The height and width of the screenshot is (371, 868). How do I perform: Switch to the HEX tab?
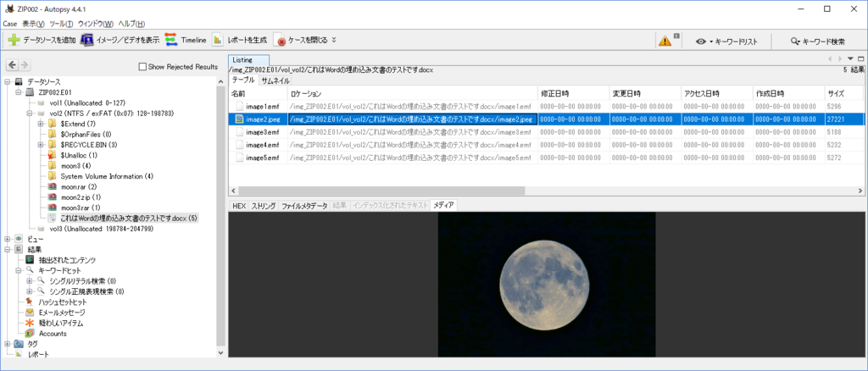pyautogui.click(x=238, y=206)
